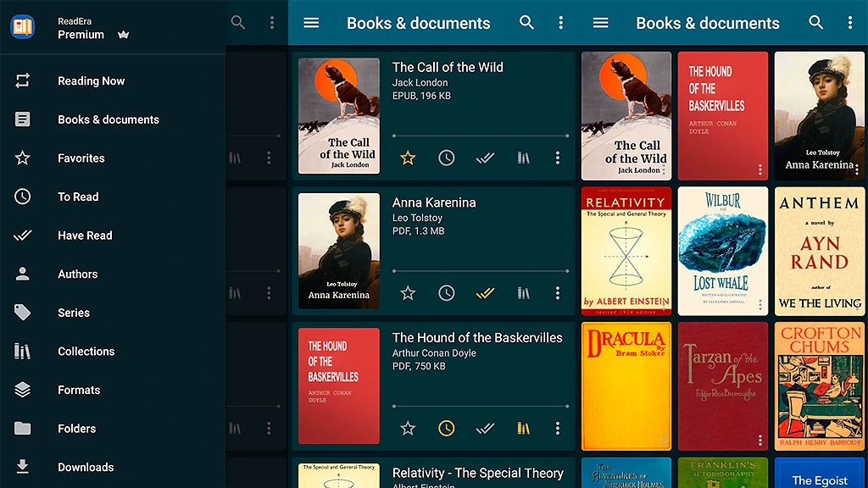Mark The Call of the Wild as read
The image size is (868, 488).
pyautogui.click(x=486, y=158)
